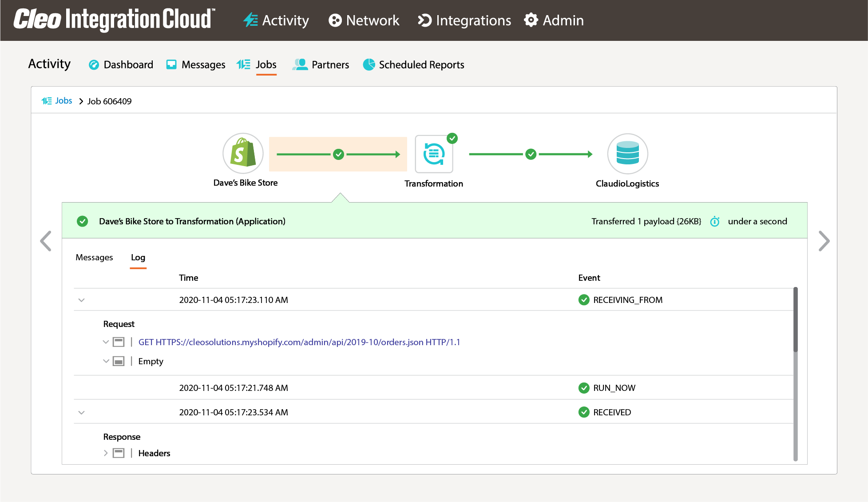
Task: Click the log panel vertical scrollbar
Action: point(795,320)
